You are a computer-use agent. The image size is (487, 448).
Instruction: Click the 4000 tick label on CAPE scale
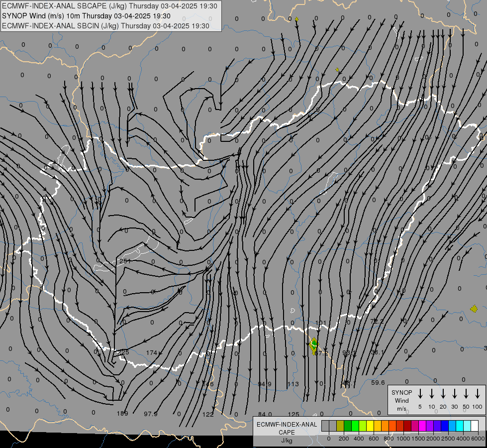pos(463,439)
